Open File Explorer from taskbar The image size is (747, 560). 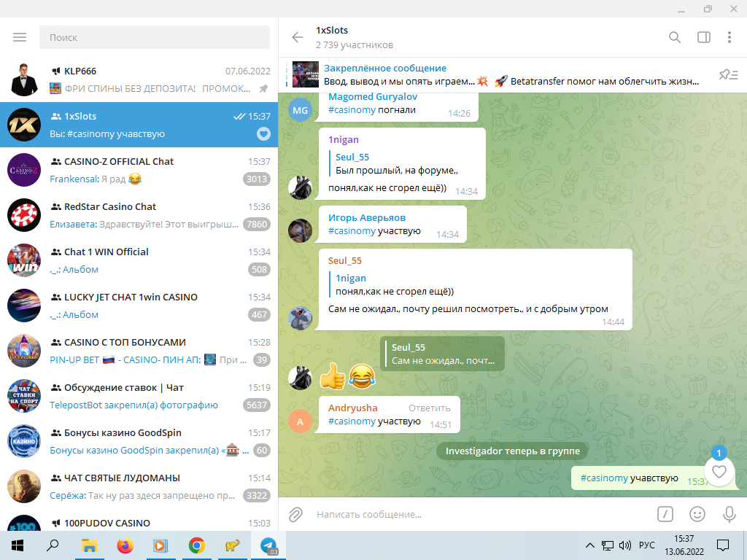89,545
